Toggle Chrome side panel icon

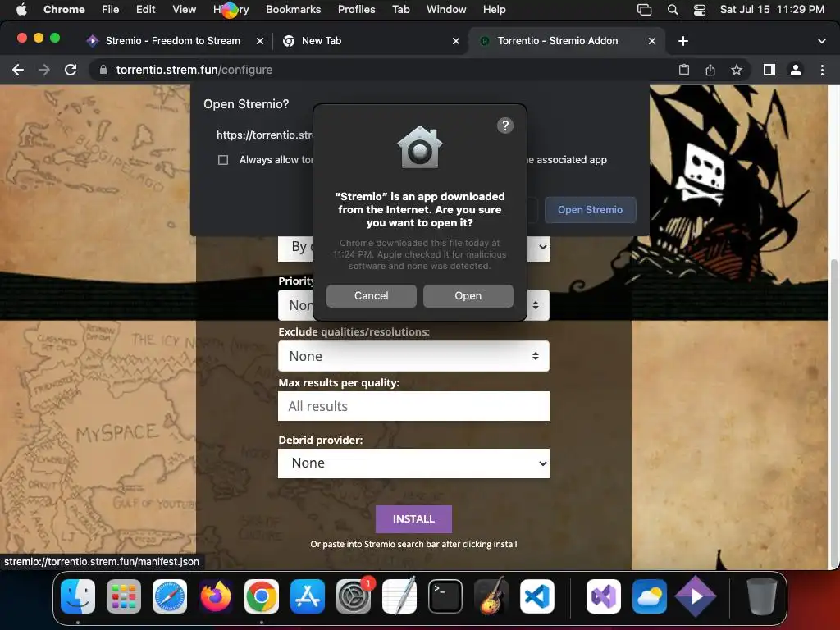(769, 70)
